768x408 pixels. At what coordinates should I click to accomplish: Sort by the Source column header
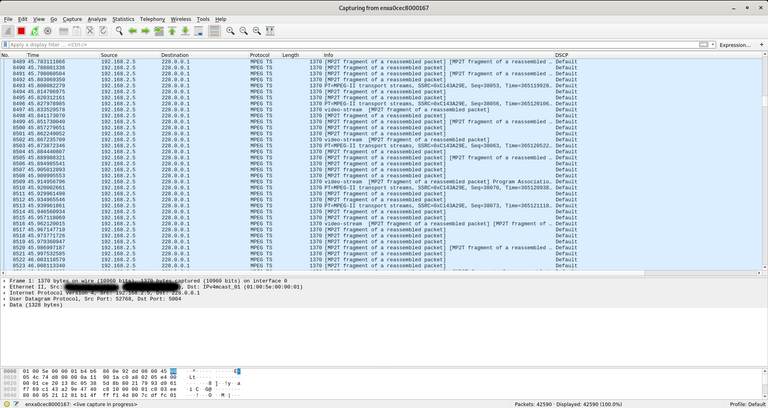coord(129,55)
